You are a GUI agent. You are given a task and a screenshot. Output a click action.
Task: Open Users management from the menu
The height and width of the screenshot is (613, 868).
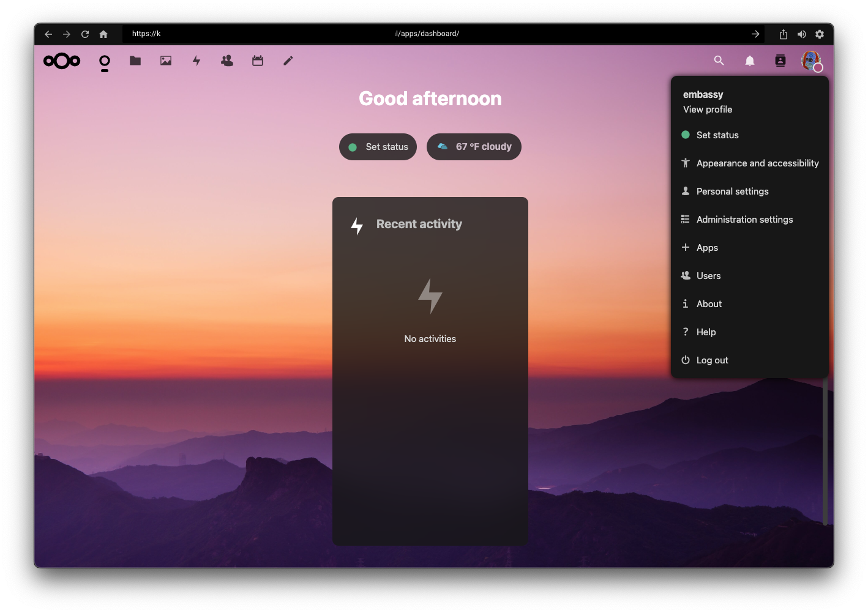click(x=708, y=275)
